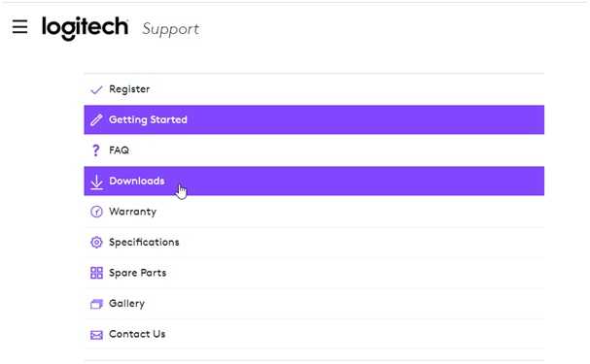
Task: Open the hamburger navigation menu
Action: tap(19, 26)
